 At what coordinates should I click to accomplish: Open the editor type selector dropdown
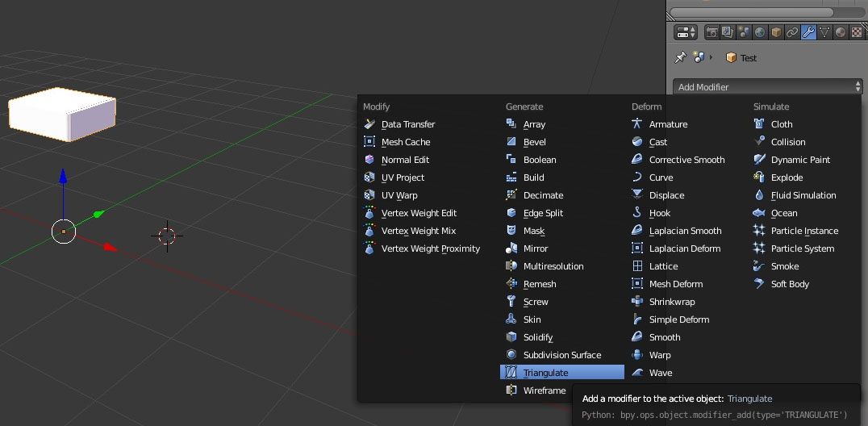pos(686,32)
